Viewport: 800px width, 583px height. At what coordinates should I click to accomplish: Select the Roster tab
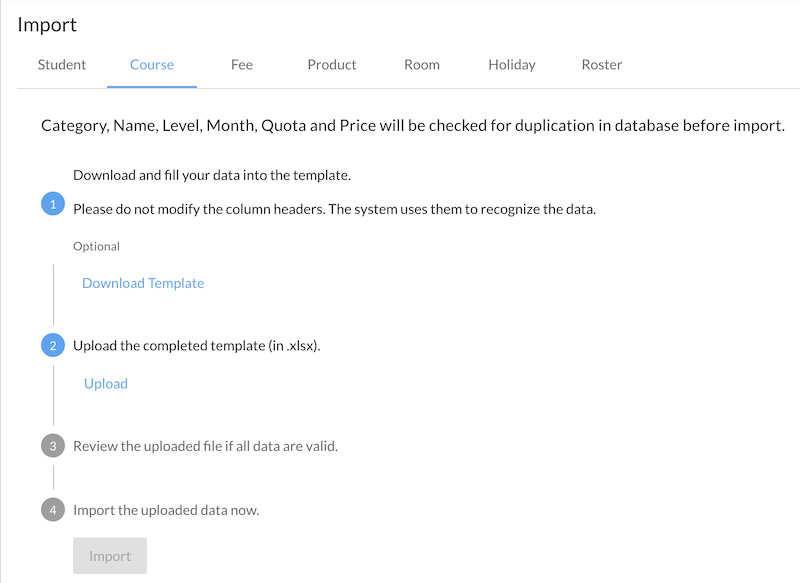point(602,65)
